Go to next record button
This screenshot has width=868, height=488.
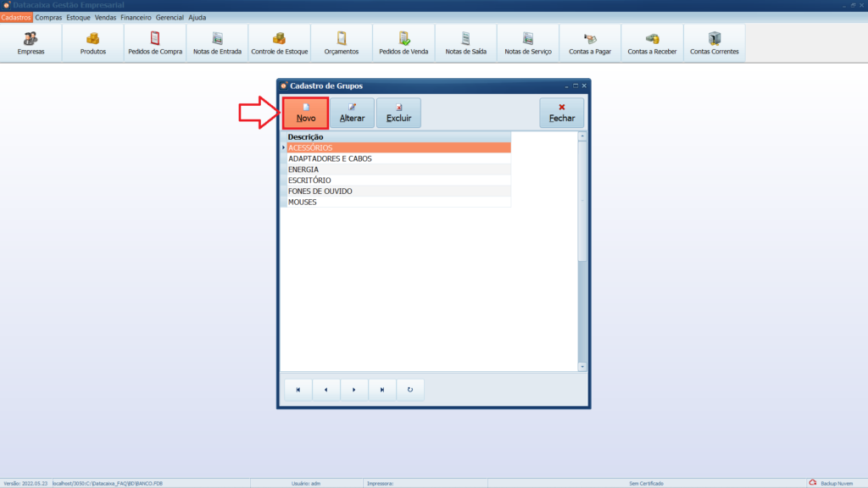[x=354, y=390]
